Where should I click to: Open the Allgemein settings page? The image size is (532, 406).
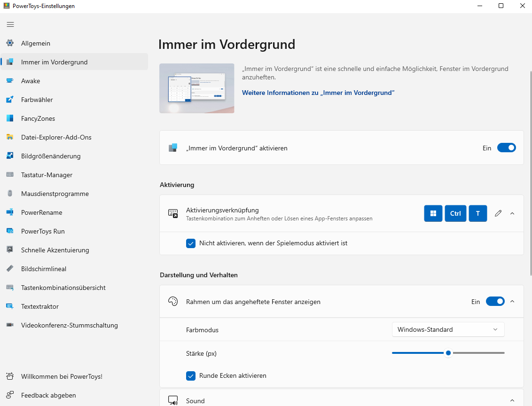click(x=74, y=43)
